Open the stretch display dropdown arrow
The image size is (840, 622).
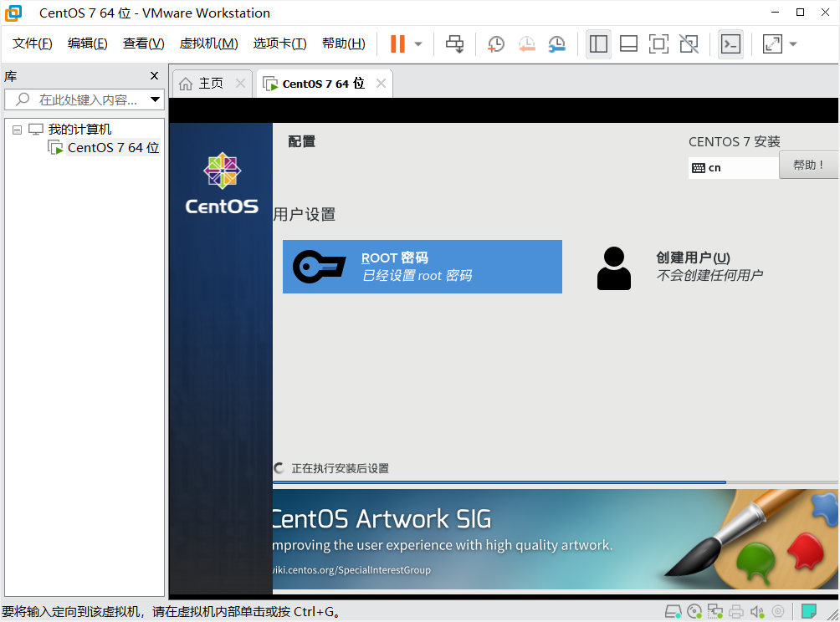[x=793, y=44]
